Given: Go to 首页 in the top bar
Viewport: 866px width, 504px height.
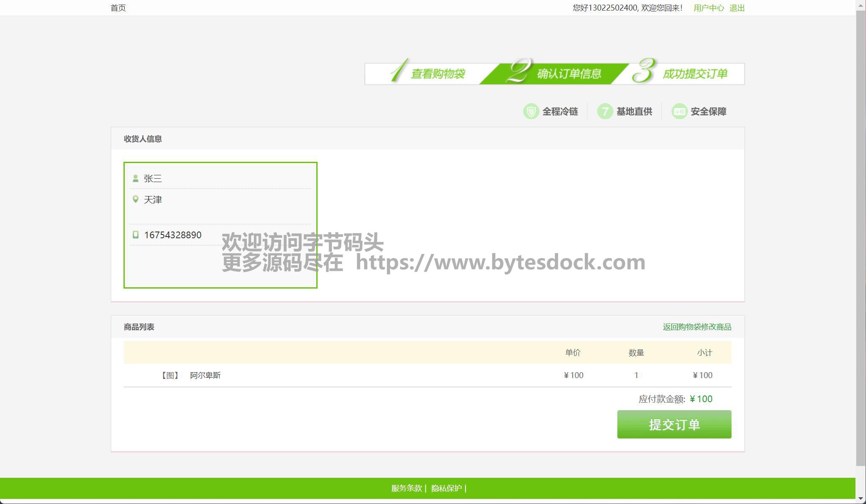Looking at the screenshot, I should (x=118, y=8).
